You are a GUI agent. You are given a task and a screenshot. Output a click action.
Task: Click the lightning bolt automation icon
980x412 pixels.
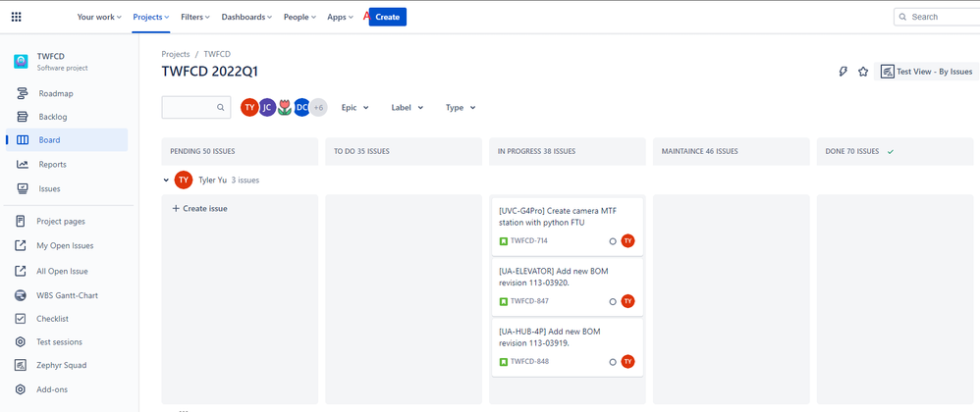(843, 72)
